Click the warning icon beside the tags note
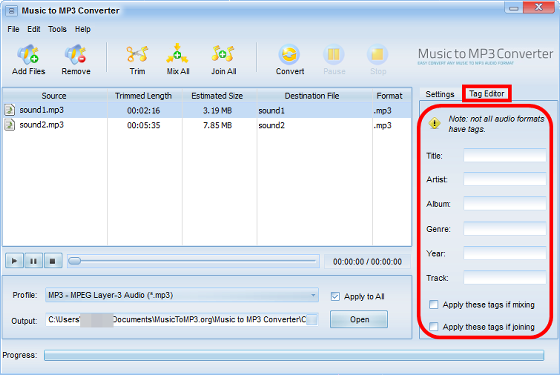560x375 pixels. (x=434, y=124)
